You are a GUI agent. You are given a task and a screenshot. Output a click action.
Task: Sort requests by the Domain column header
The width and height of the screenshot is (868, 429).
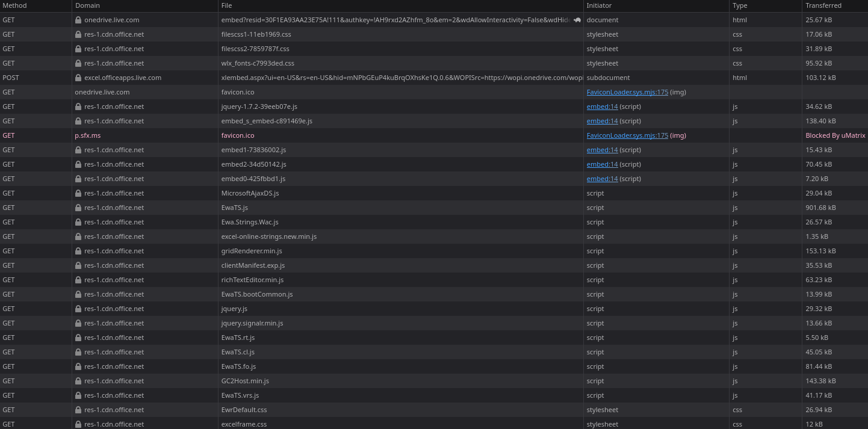(x=87, y=5)
